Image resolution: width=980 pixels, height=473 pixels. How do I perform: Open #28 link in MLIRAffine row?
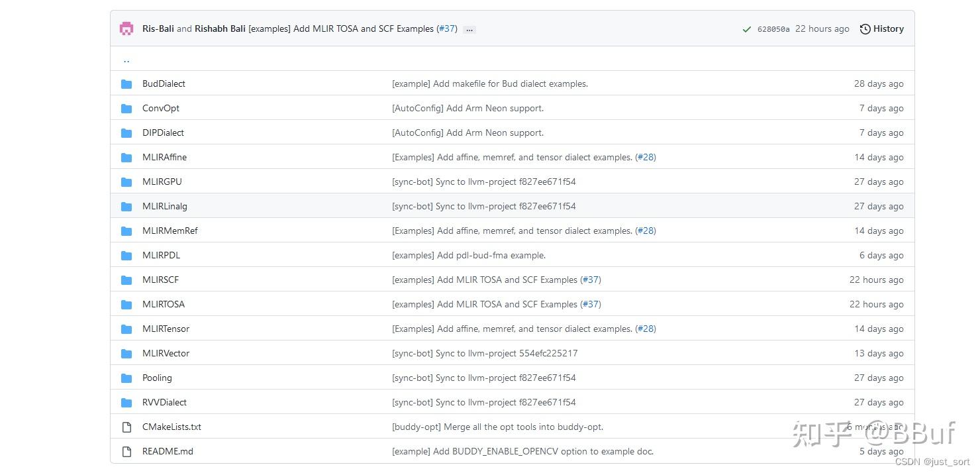pyautogui.click(x=646, y=158)
